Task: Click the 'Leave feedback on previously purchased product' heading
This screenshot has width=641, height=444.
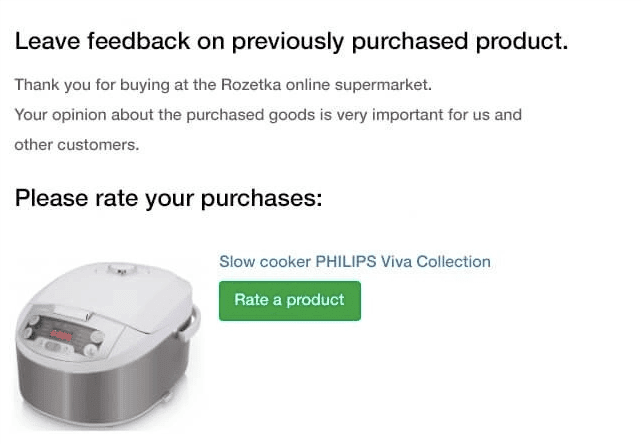Action: (291, 42)
